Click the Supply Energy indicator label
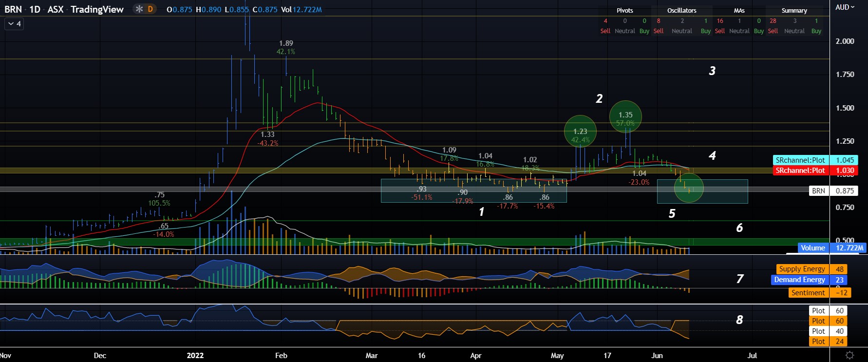868x362 pixels. pyautogui.click(x=802, y=269)
